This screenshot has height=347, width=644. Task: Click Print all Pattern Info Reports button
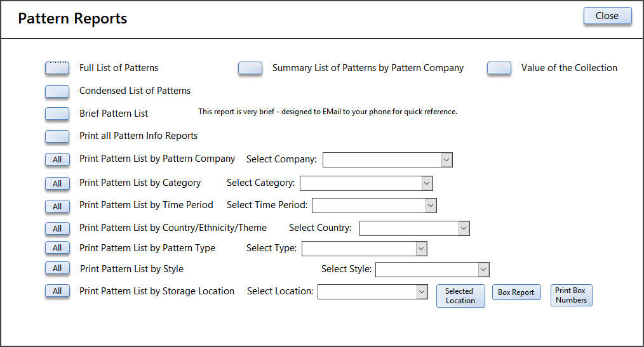(57, 136)
